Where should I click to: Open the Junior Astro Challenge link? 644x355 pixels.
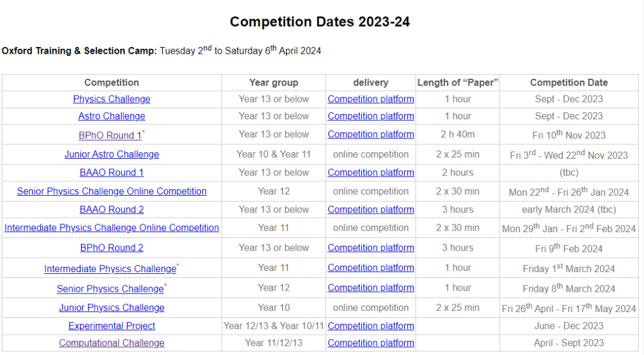112,154
